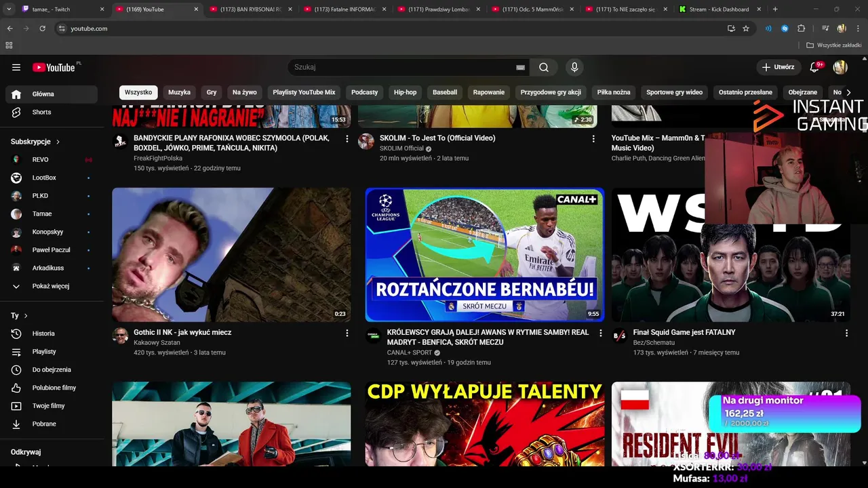Play the Squid Game final thumbnail
868x488 pixels.
click(x=731, y=255)
